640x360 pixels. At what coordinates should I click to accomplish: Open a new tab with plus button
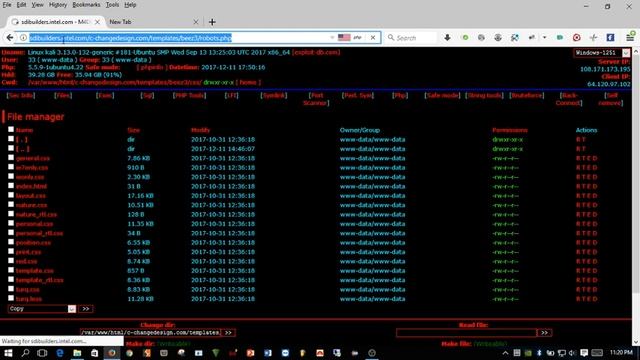[x=212, y=22]
